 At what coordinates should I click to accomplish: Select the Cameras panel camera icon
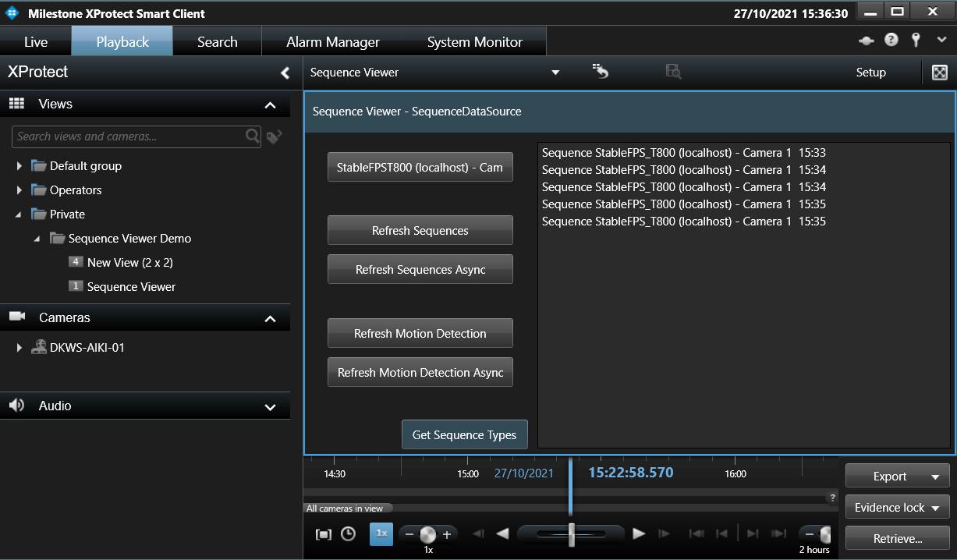pos(17,317)
